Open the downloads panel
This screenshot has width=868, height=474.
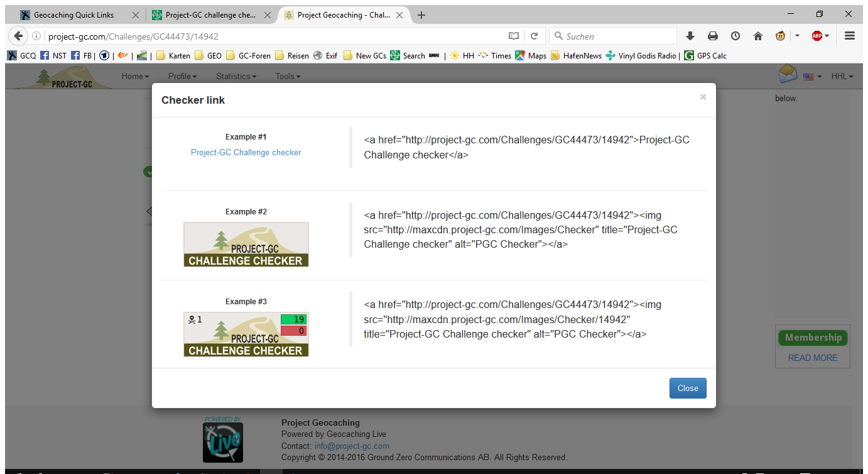(690, 36)
